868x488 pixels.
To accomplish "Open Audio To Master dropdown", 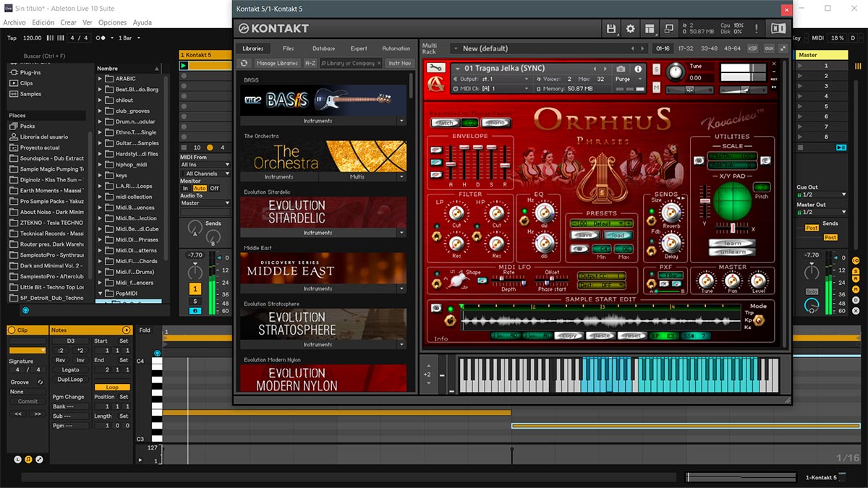I will (205, 203).
